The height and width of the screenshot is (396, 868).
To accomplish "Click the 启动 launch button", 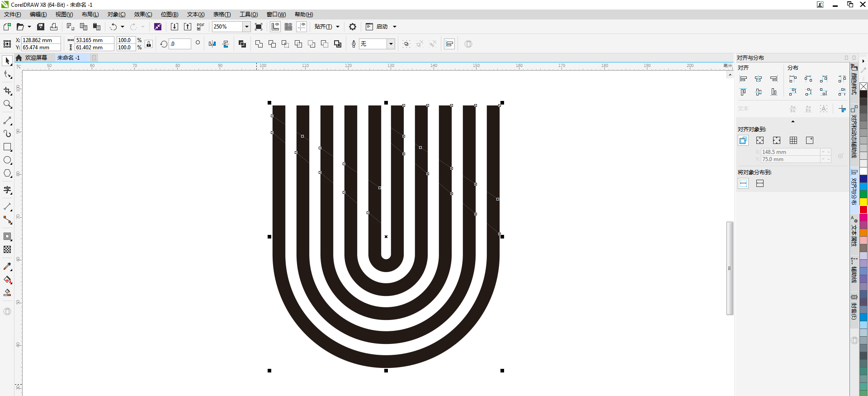I will coord(382,27).
